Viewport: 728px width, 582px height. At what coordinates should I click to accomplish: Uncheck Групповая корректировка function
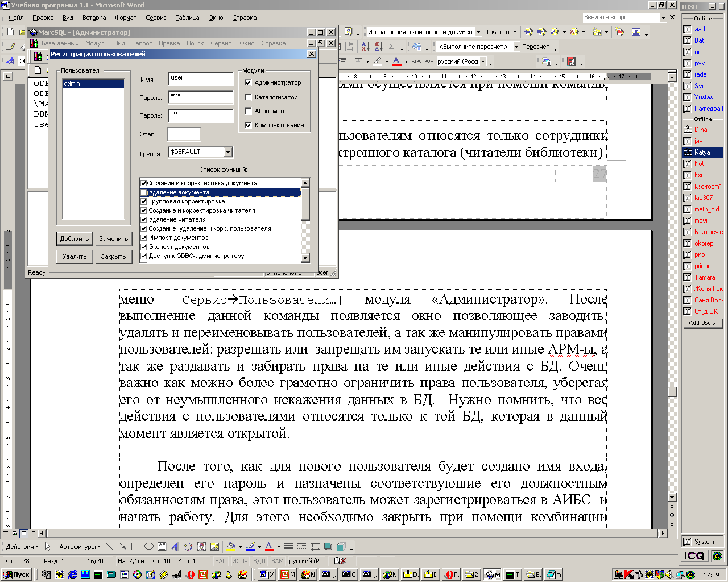coord(144,201)
